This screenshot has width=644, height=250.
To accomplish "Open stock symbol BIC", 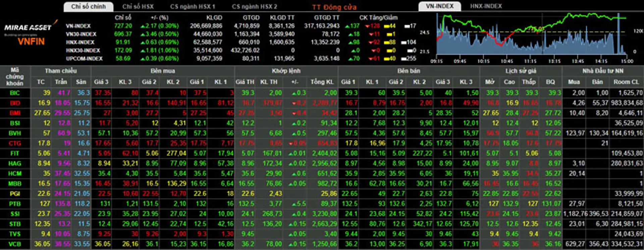I will 15,93.
